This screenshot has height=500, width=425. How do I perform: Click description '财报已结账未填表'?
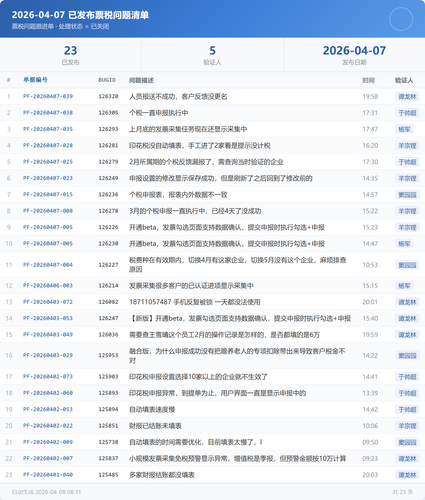tap(155, 426)
